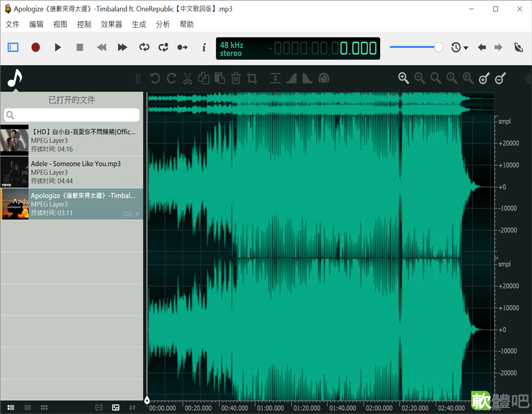The image size is (532, 414).
Task: Go forward with right arrow in toolbar
Action: [498, 47]
